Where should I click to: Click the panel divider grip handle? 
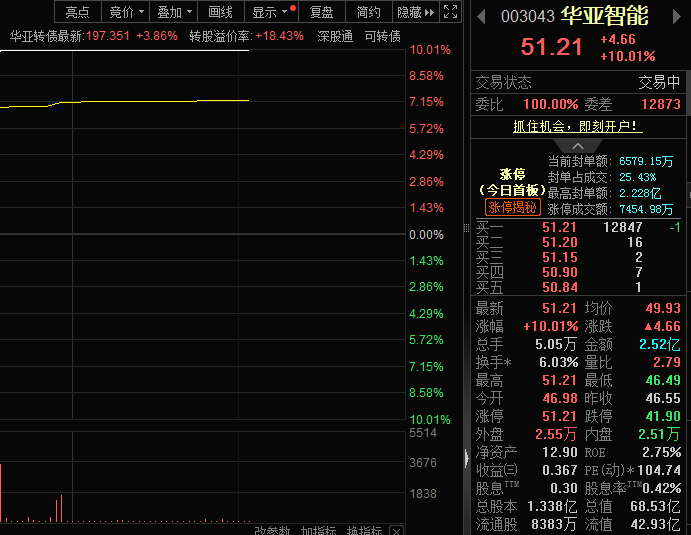pyautogui.click(x=467, y=227)
